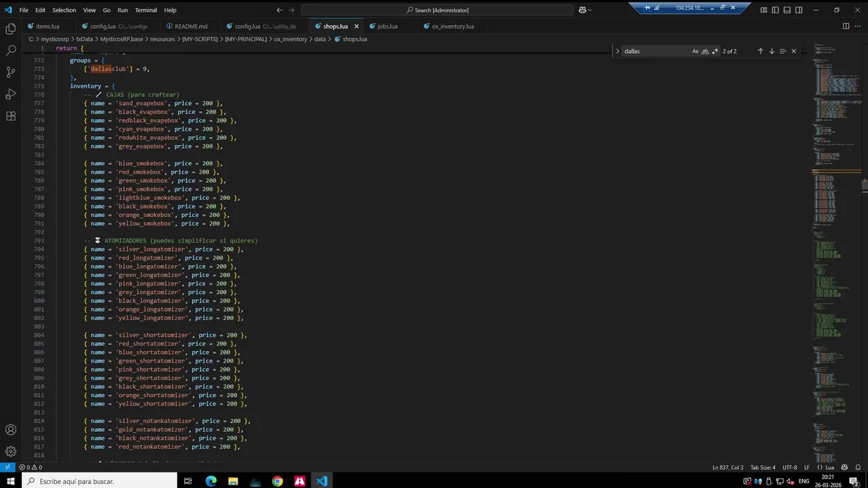868x488 pixels.
Task: Switch to the README.md tab
Action: click(191, 26)
